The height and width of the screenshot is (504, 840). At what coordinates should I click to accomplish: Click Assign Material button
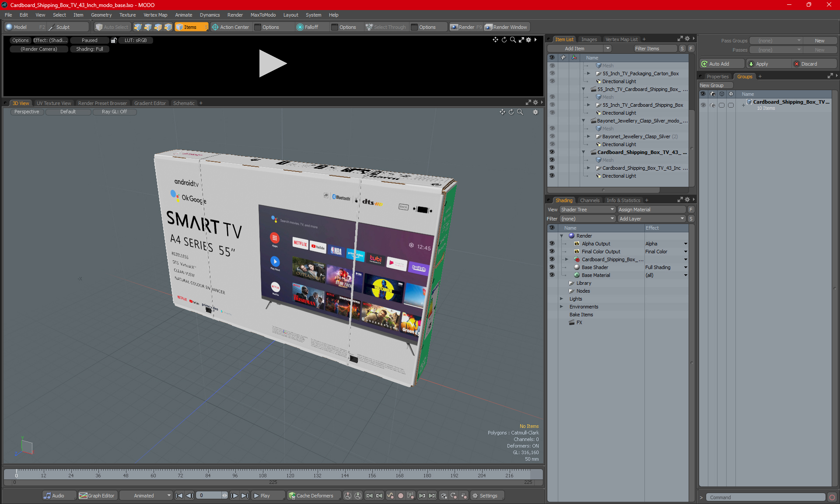(x=652, y=210)
